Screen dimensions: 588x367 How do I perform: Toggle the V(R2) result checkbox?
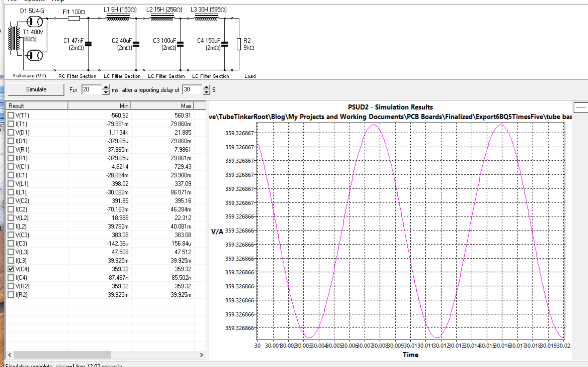point(11,286)
